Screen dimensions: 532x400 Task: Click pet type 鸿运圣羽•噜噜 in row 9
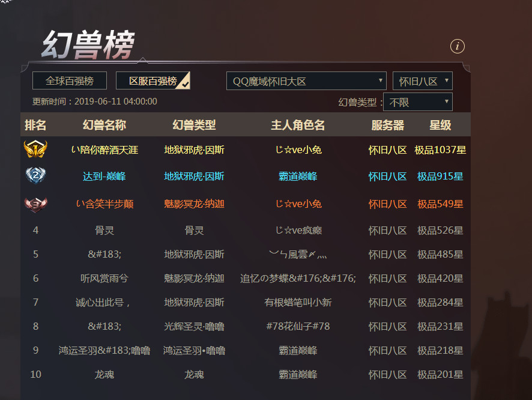tap(194, 351)
